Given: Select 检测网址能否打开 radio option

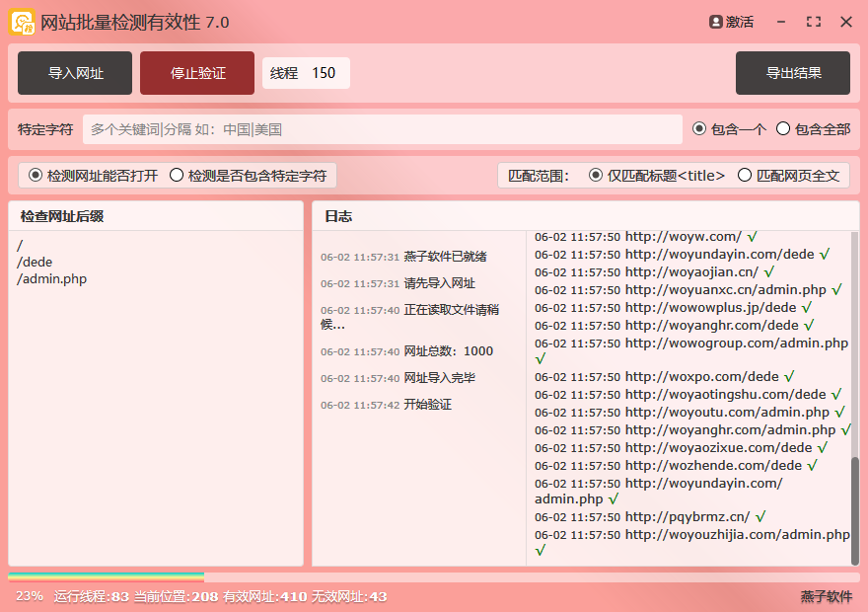Looking at the screenshot, I should pos(93,176).
